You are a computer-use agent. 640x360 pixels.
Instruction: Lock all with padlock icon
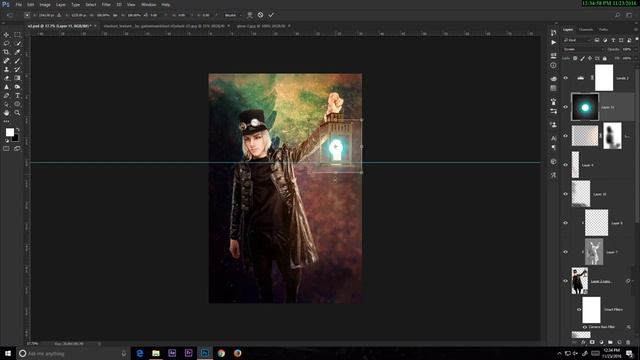tap(604, 58)
